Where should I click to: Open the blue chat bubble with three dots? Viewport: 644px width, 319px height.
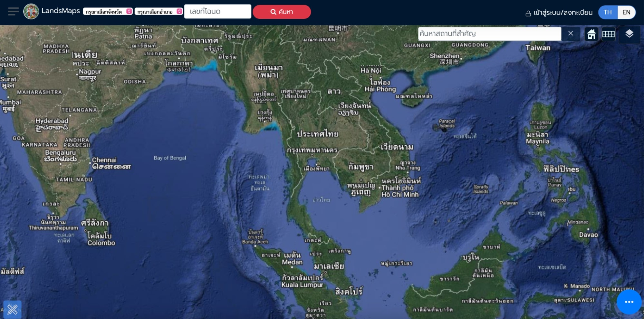pos(629,302)
